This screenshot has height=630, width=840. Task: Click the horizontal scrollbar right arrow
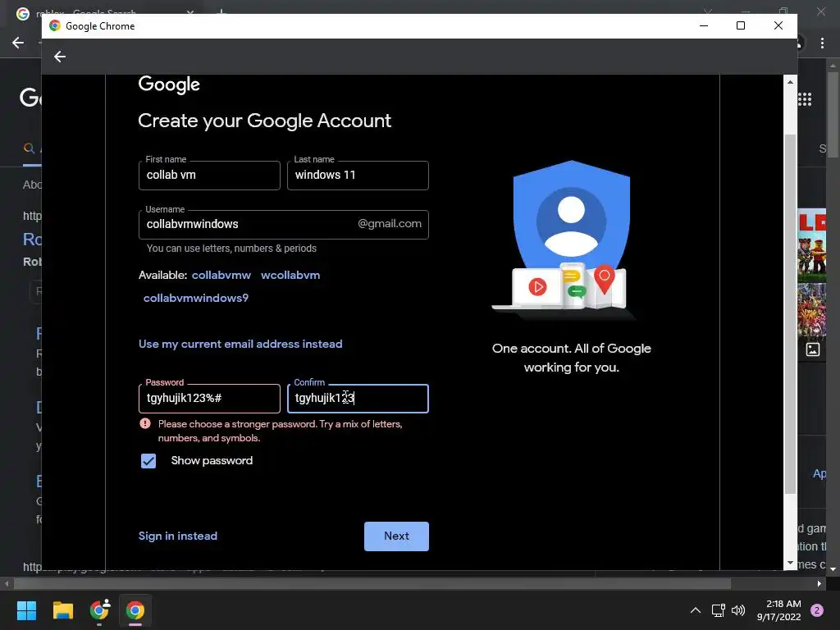point(819,583)
